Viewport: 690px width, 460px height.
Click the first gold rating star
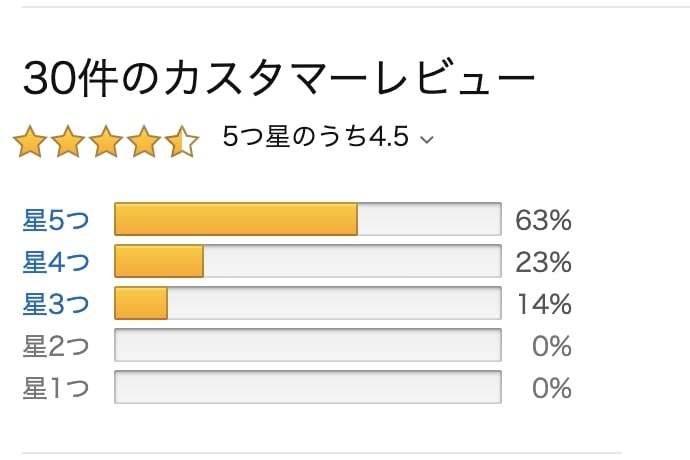click(x=30, y=141)
